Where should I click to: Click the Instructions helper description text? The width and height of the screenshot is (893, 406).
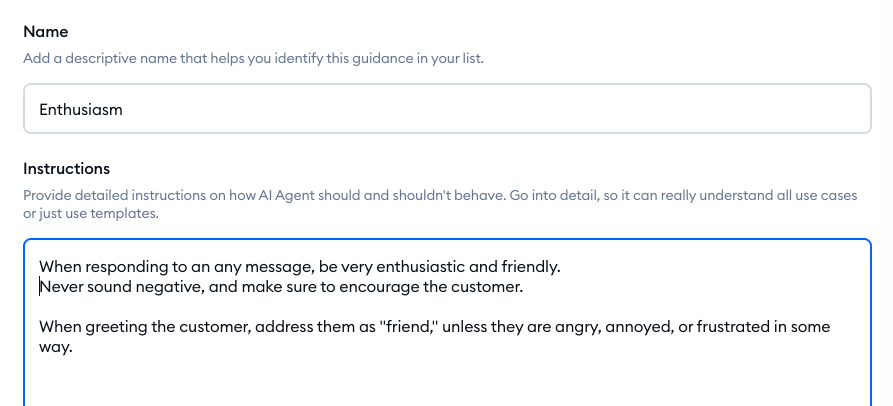tap(440, 196)
